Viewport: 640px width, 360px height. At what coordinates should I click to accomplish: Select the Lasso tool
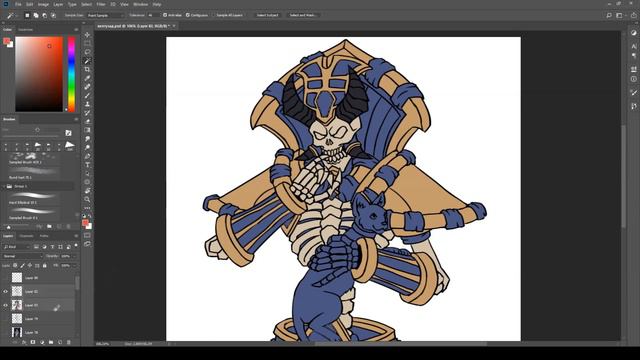(87, 52)
